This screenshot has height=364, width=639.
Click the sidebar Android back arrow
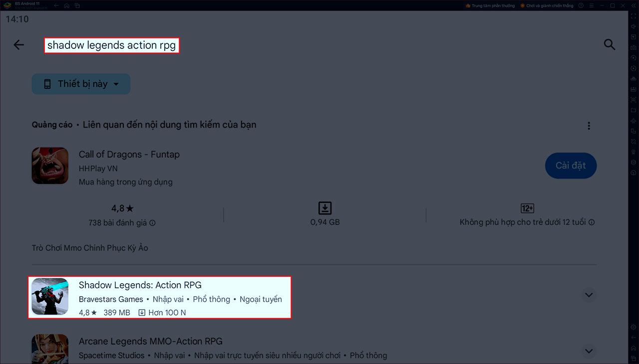634,338
